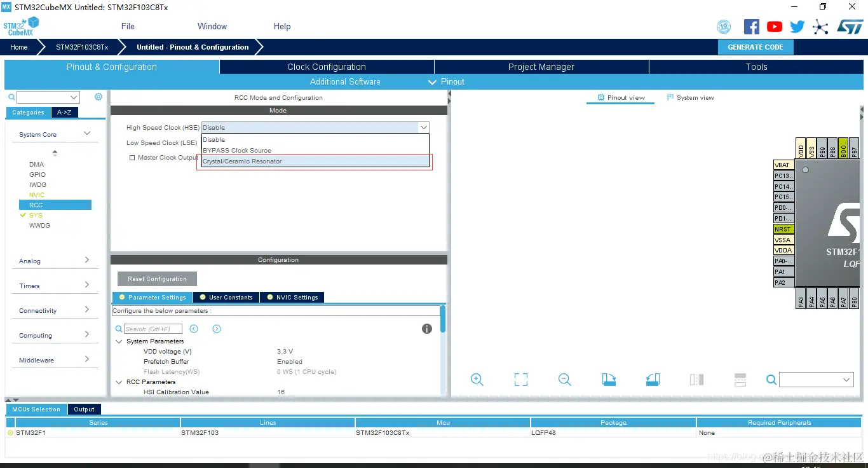This screenshot has height=468, width=868.
Task: Click the info icon in Parameter Settings
Action: pos(427,329)
